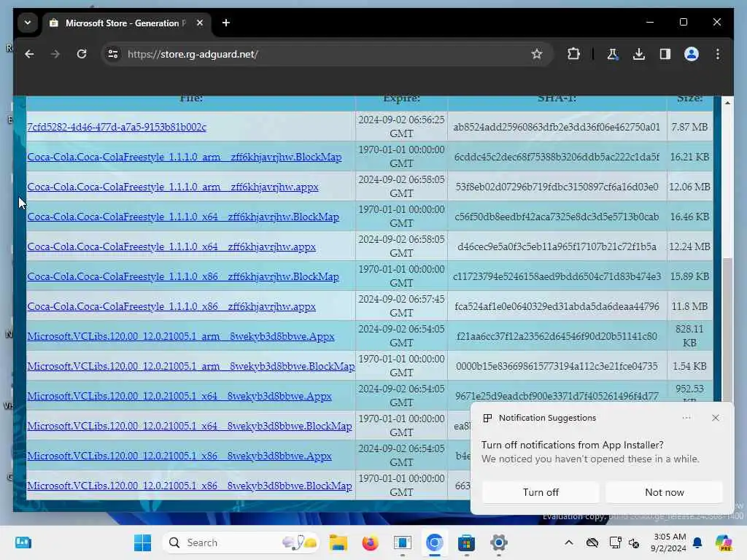Show hidden system tray icons chevron
This screenshot has width=747, height=560.
coord(569,542)
